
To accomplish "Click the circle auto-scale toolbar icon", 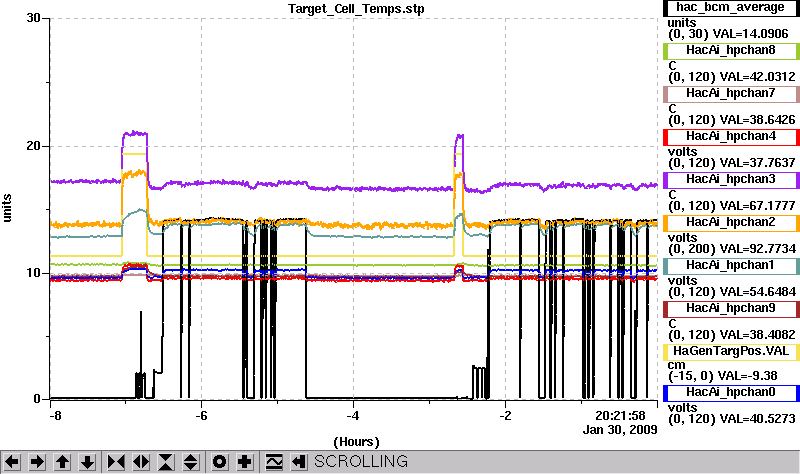I will coord(219,462).
